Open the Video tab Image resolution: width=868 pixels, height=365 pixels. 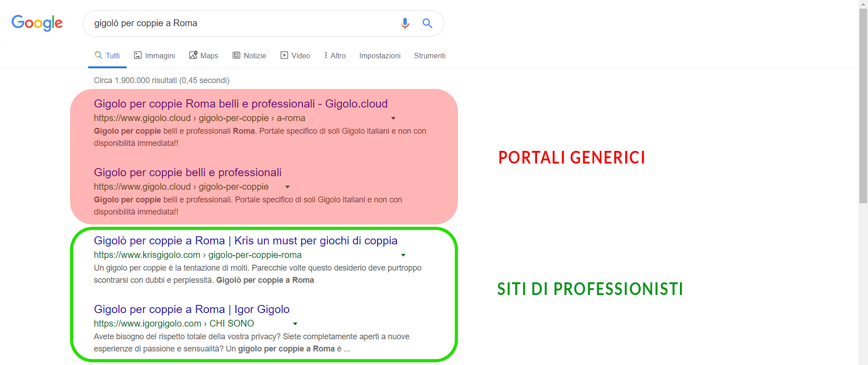tap(295, 56)
